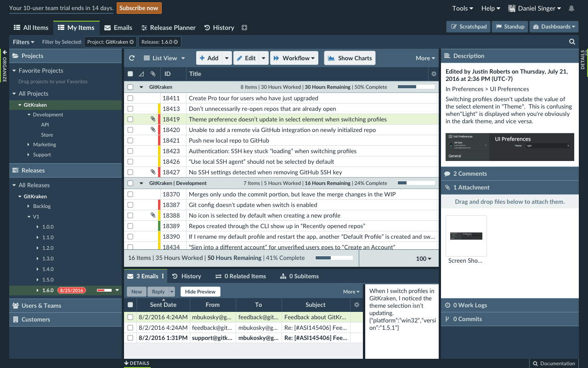Viewport: 588px width, 368px height.
Task: Switch to 0 Related Items tab
Action: [x=241, y=276]
